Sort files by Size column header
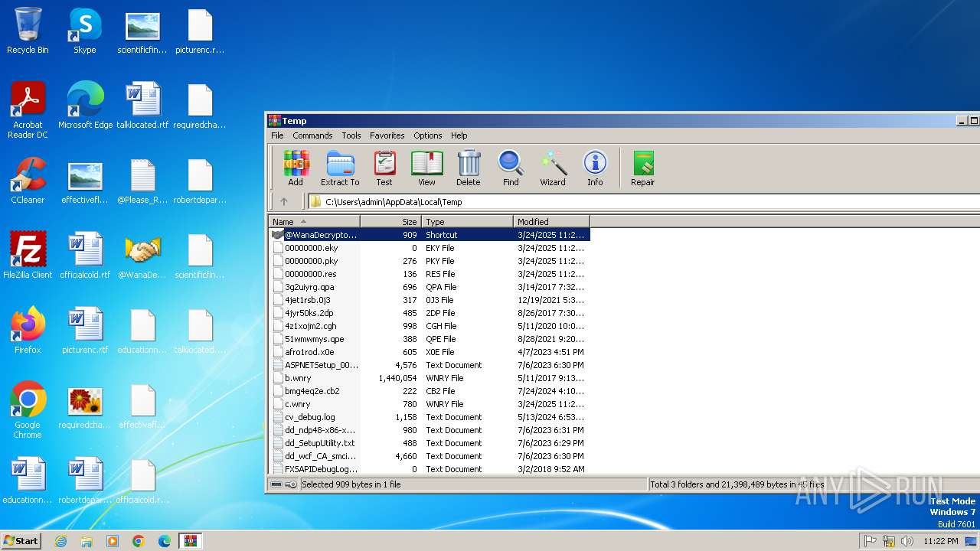 [x=390, y=222]
